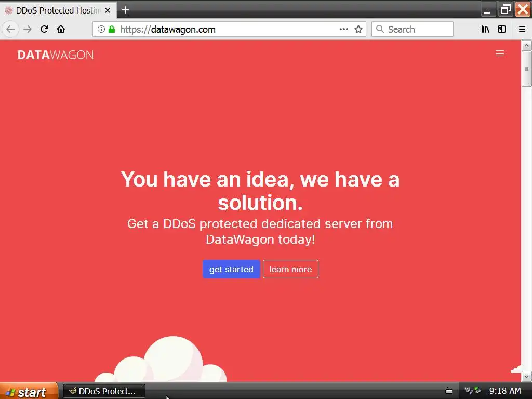This screenshot has width=532, height=399.
Task: Click the scrollbar up arrow
Action: [526, 45]
